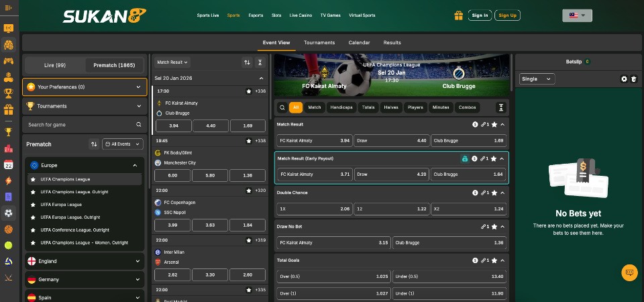
Task: Open the live chat bubble icon
Action: (629, 272)
